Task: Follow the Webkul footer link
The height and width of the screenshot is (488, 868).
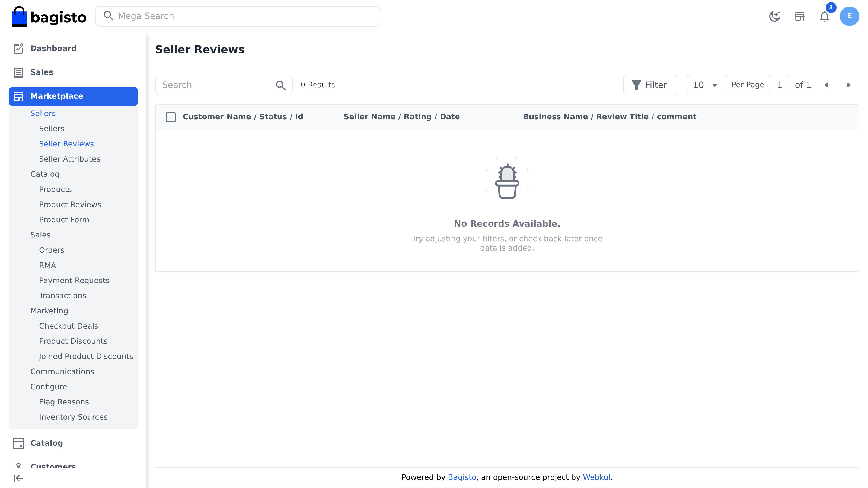Action: pos(596,477)
